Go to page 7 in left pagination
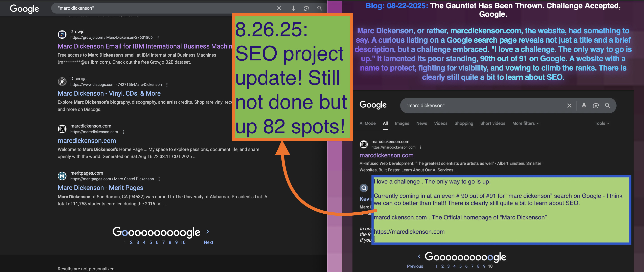 point(163,242)
